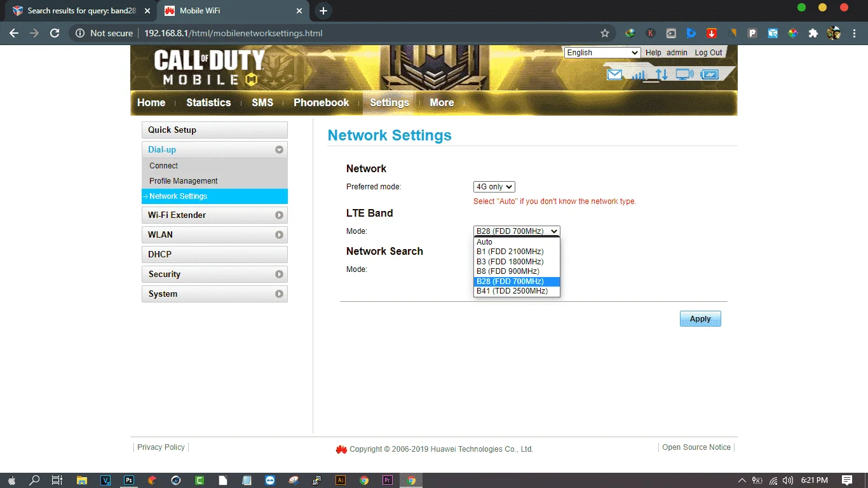Go to the Home nav tab
This screenshot has height=488, width=868.
click(x=151, y=102)
